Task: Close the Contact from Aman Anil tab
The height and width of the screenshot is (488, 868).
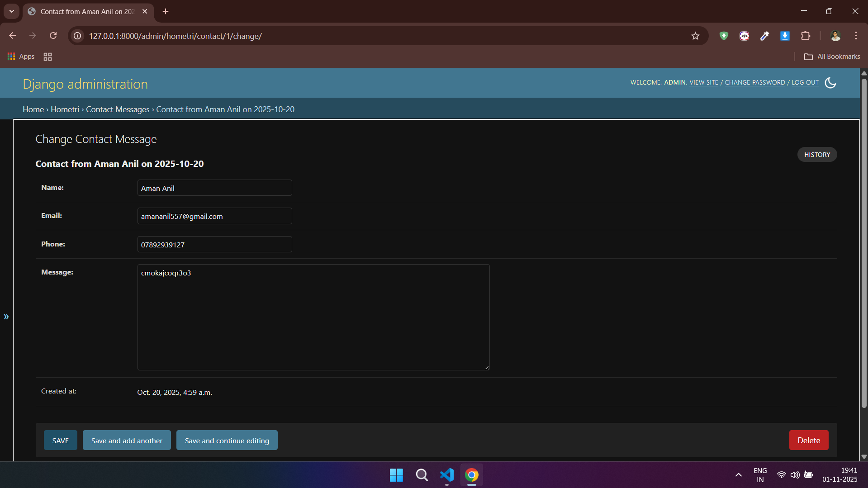Action: coord(145,11)
